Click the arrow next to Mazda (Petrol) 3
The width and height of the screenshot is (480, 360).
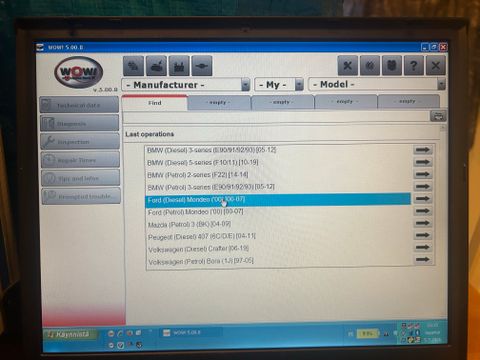click(423, 223)
